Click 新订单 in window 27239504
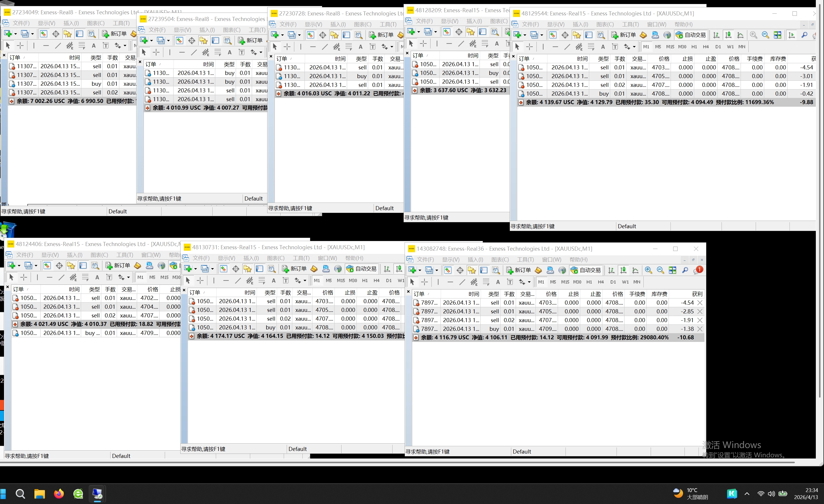The height and width of the screenshot is (504, 824). click(251, 41)
